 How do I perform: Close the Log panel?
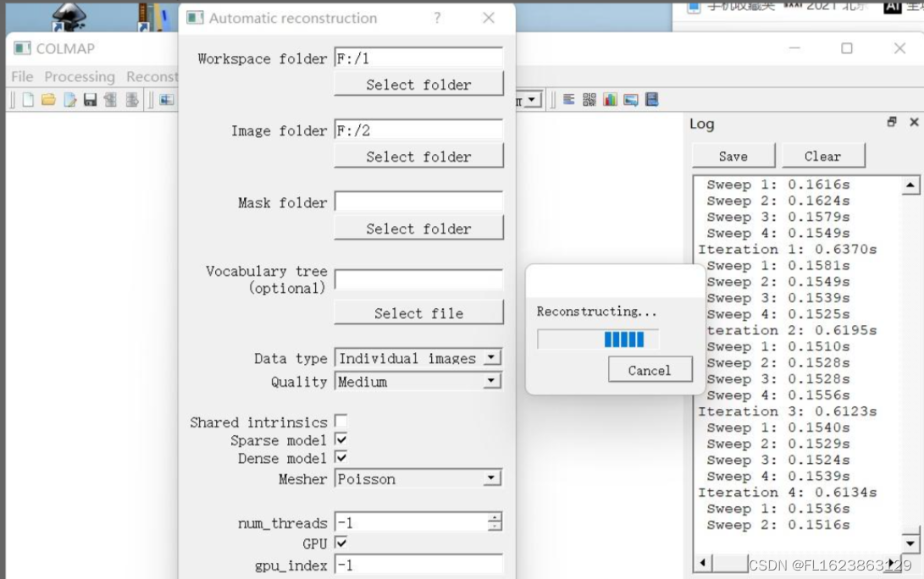tap(914, 122)
